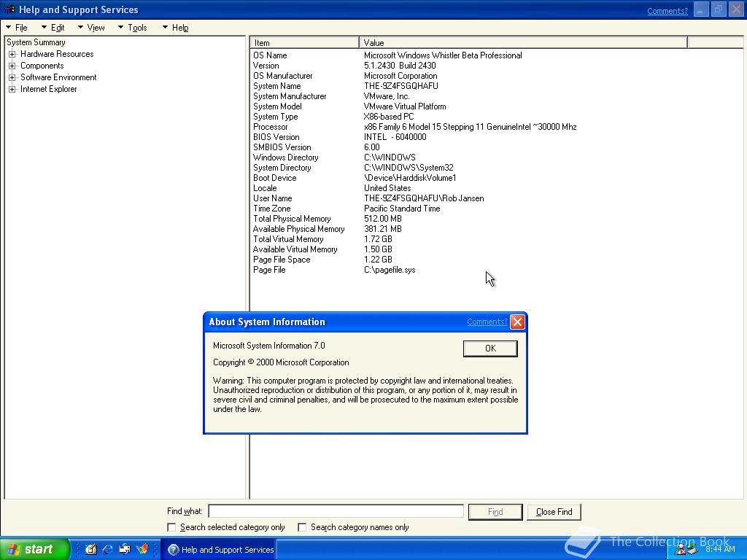Select the SMBIOS Version row
Screen dimensions: 747x560
[x=317, y=147]
